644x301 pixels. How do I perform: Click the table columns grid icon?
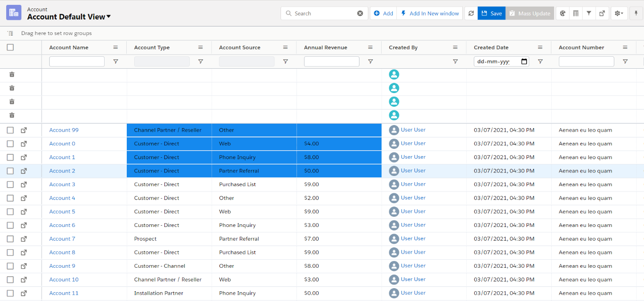click(x=576, y=13)
